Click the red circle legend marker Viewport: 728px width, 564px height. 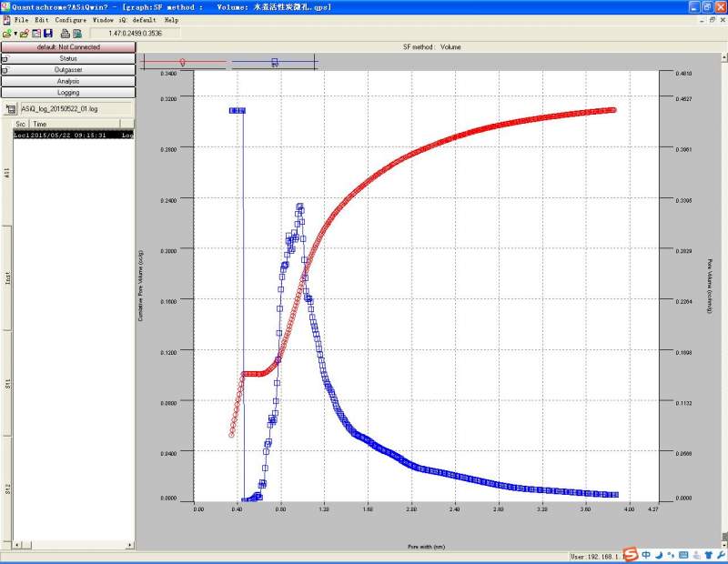pos(183,62)
